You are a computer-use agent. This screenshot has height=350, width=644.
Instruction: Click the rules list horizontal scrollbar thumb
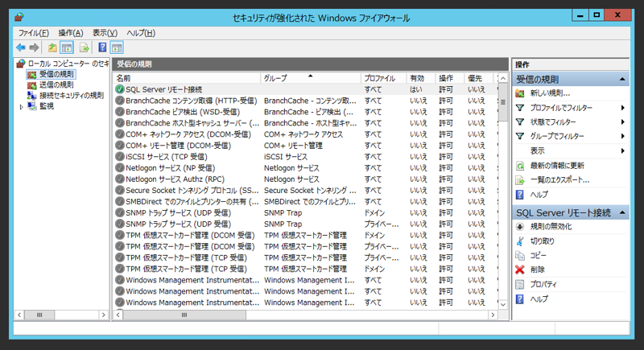point(184,315)
